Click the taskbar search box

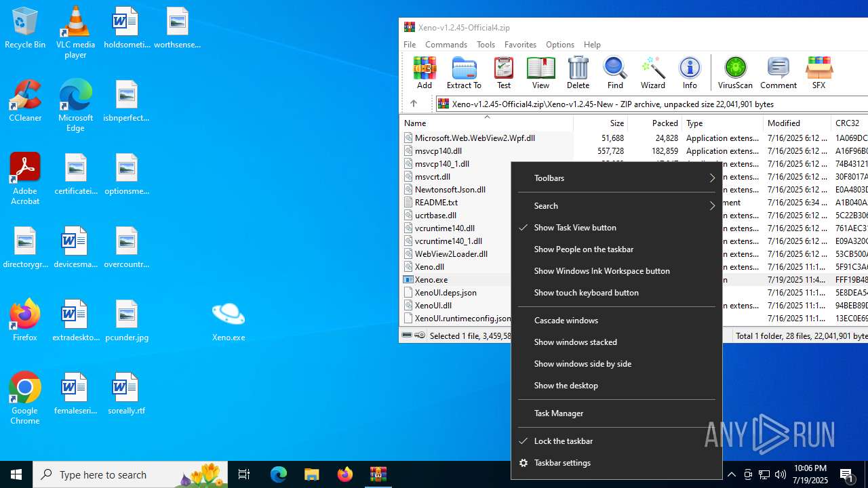[x=132, y=474]
